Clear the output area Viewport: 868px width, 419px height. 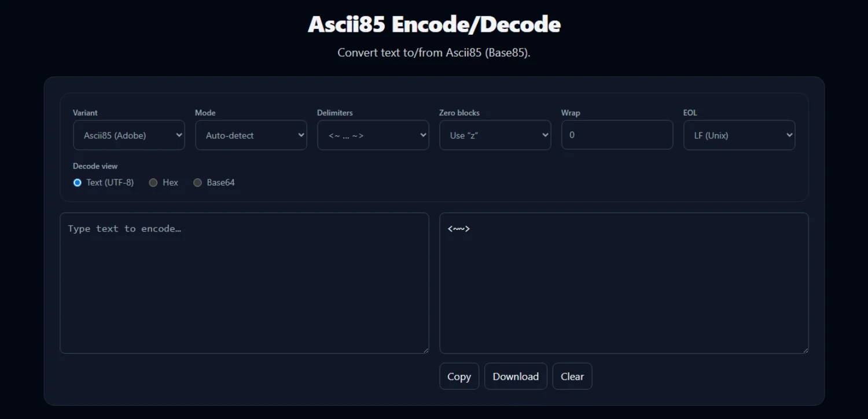[572, 376]
